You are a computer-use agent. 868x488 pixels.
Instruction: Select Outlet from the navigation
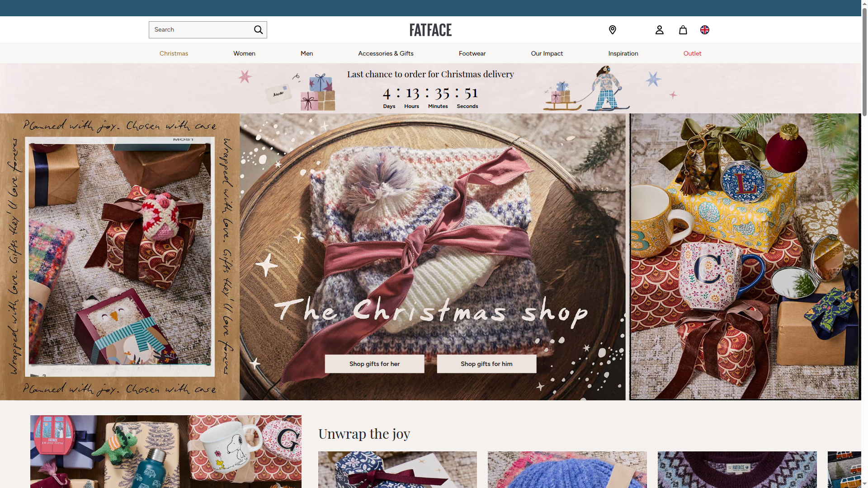click(x=692, y=53)
